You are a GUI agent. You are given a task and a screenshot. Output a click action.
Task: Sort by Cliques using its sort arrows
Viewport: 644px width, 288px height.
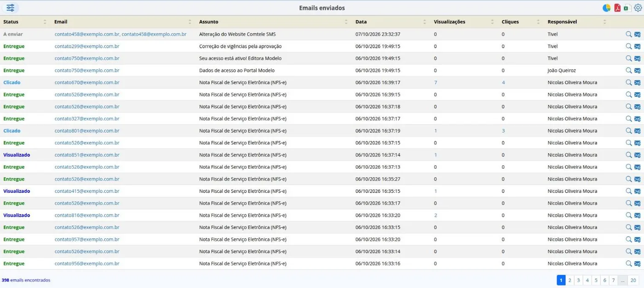538,22
